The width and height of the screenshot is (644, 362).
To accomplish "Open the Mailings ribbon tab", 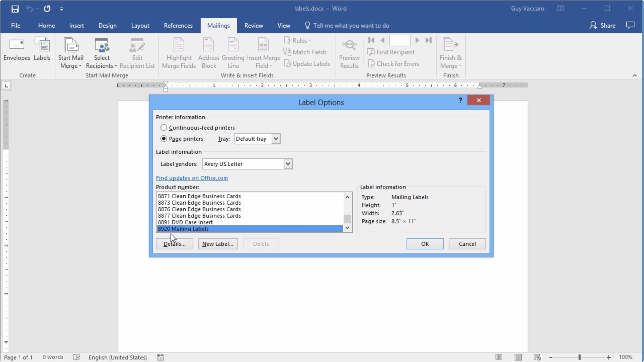I will click(x=218, y=25).
